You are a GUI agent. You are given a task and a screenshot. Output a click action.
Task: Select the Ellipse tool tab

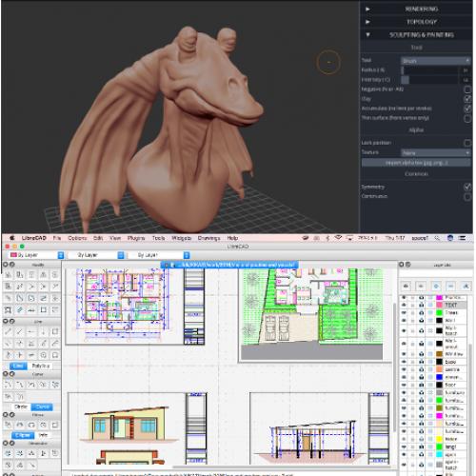23,435
